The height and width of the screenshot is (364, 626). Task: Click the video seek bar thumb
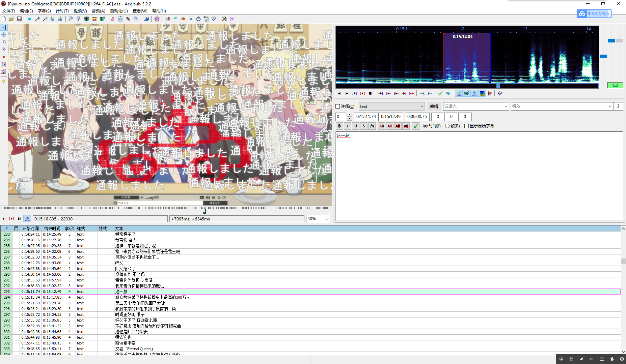(204, 211)
